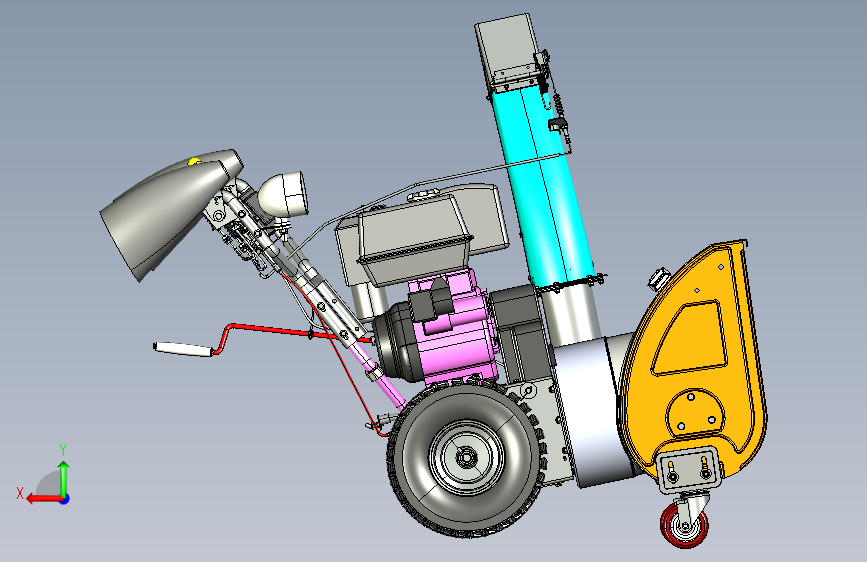This screenshot has height=562, width=867.
Task: Click the red X axis arrow of the triad
Action: point(44,499)
